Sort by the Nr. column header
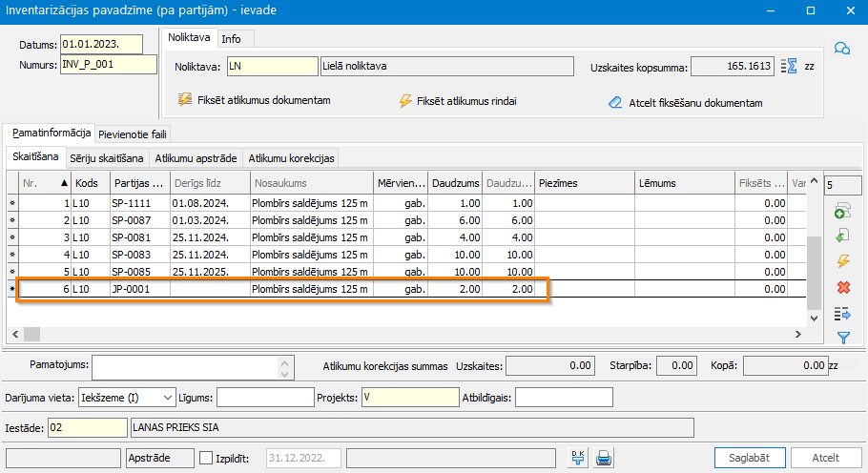The height and width of the screenshot is (473, 868). 45,183
